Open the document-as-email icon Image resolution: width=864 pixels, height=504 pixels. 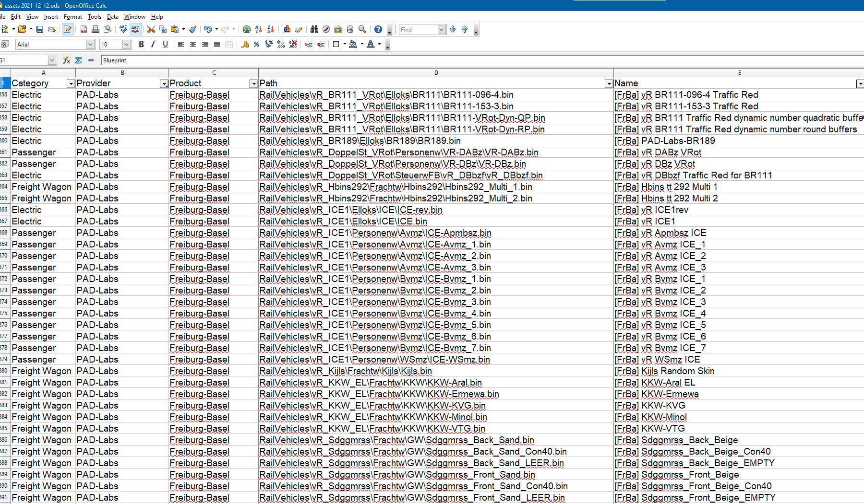tap(52, 30)
